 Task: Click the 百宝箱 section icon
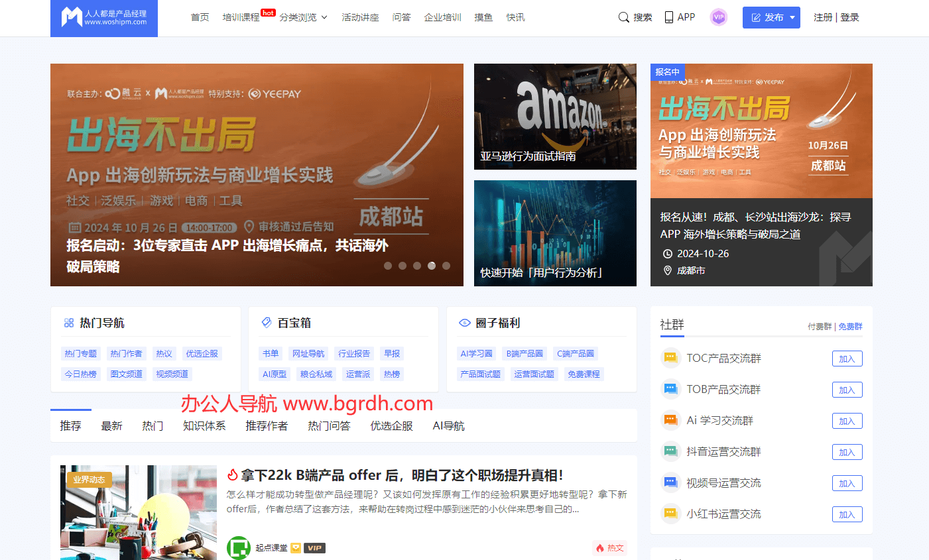(x=267, y=323)
